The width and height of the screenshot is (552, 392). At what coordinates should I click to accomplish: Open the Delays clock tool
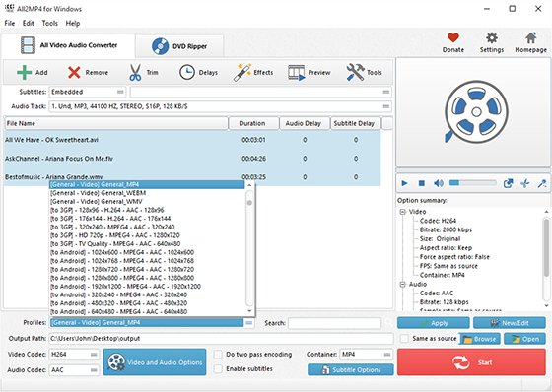coord(186,73)
